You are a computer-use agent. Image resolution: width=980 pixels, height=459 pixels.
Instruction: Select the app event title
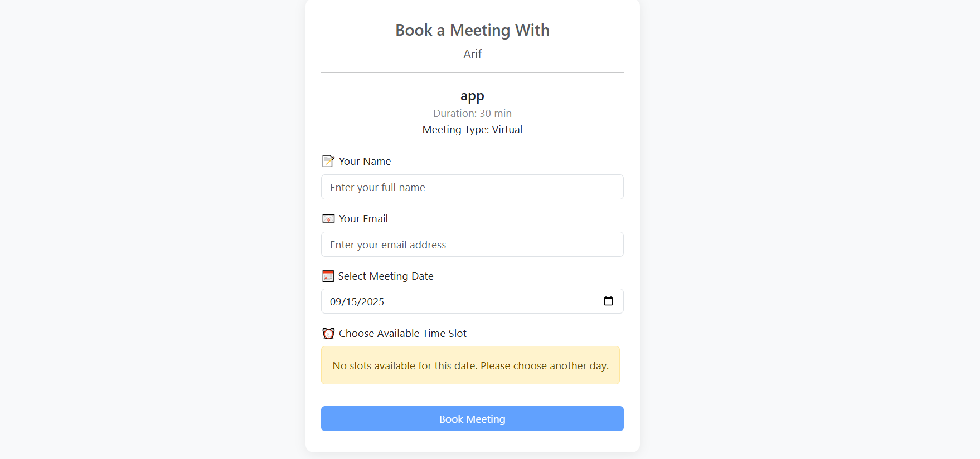pyautogui.click(x=472, y=95)
